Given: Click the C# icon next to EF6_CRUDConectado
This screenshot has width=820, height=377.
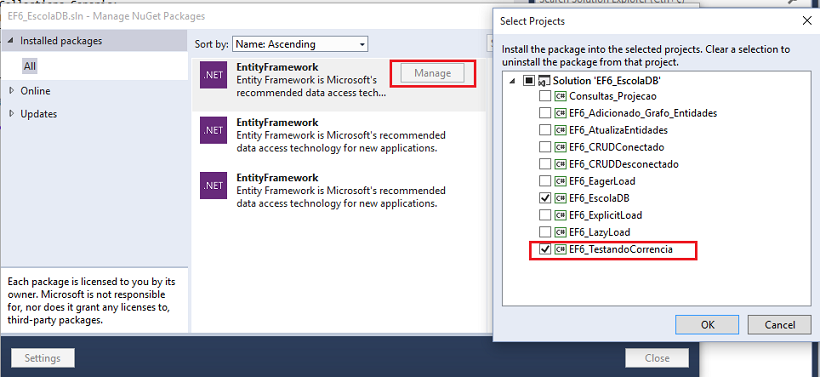Looking at the screenshot, I should click(561, 147).
